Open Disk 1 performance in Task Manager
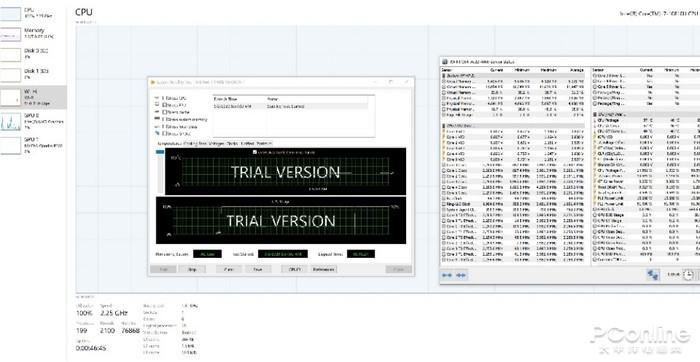Screen dimensions: 700x362 pyautogui.click(x=34, y=74)
